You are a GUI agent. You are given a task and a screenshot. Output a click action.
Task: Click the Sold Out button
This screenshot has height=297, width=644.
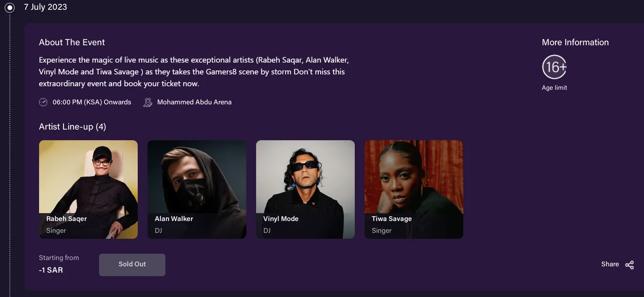click(x=132, y=265)
